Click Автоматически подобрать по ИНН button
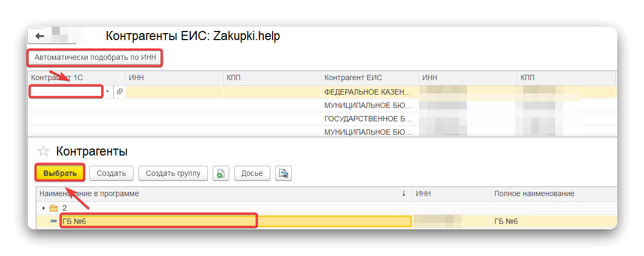The width and height of the screenshot is (644, 256). pyautogui.click(x=95, y=58)
